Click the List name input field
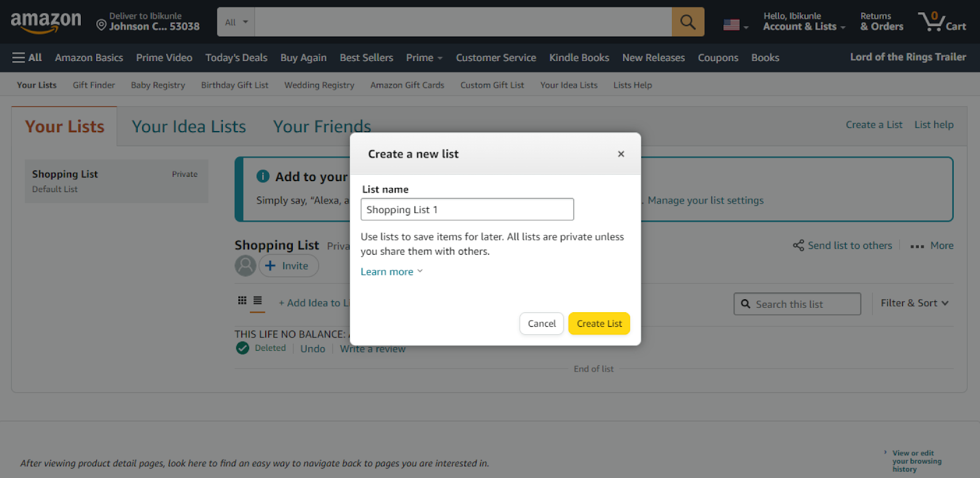 (x=467, y=209)
